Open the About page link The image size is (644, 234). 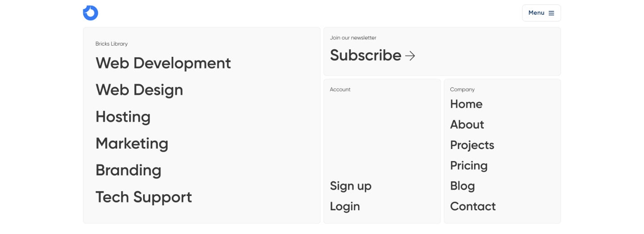(467, 125)
